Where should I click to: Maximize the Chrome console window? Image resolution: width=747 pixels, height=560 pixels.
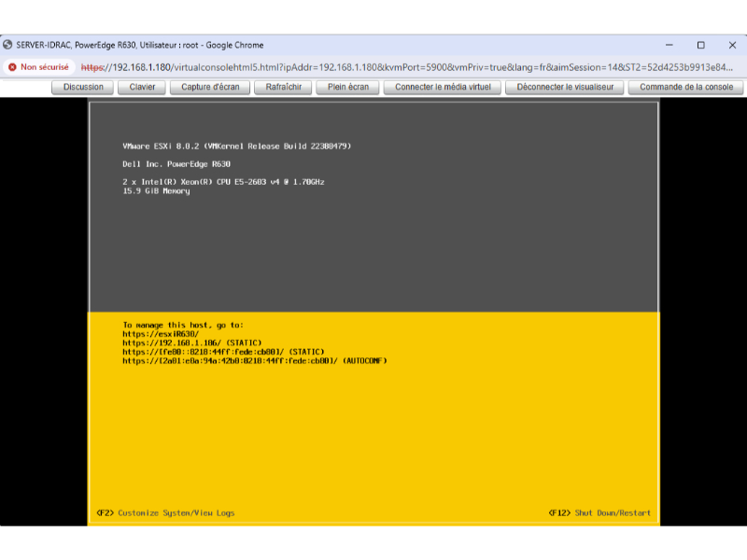tap(700, 45)
